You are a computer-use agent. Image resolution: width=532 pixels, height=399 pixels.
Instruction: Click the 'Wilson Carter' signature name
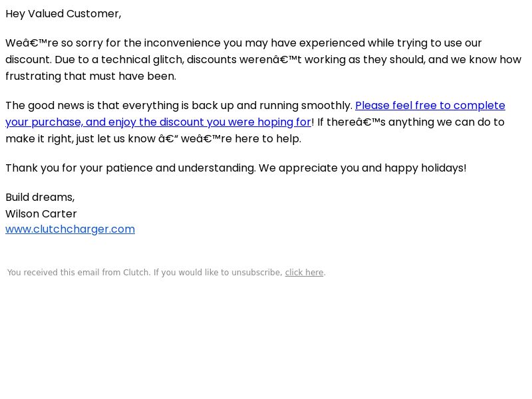[x=41, y=213]
